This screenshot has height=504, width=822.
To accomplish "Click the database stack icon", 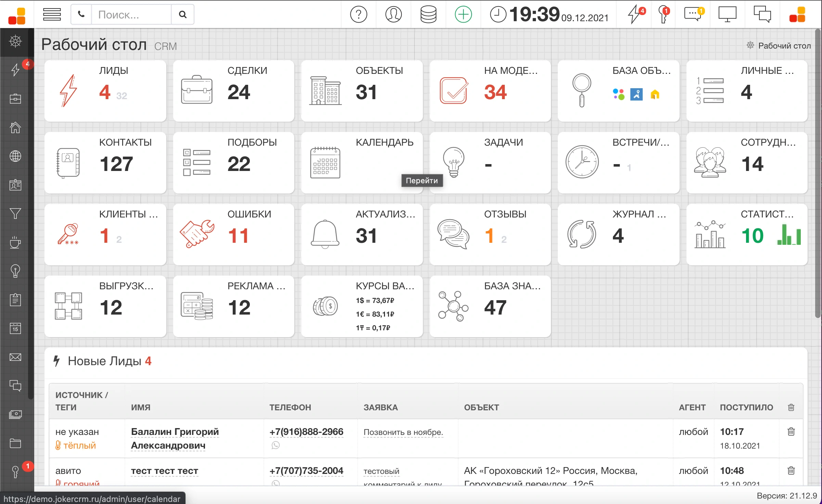I will [428, 14].
